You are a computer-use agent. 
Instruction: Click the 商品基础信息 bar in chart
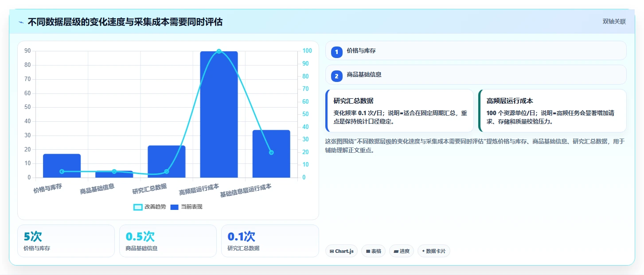tap(114, 174)
